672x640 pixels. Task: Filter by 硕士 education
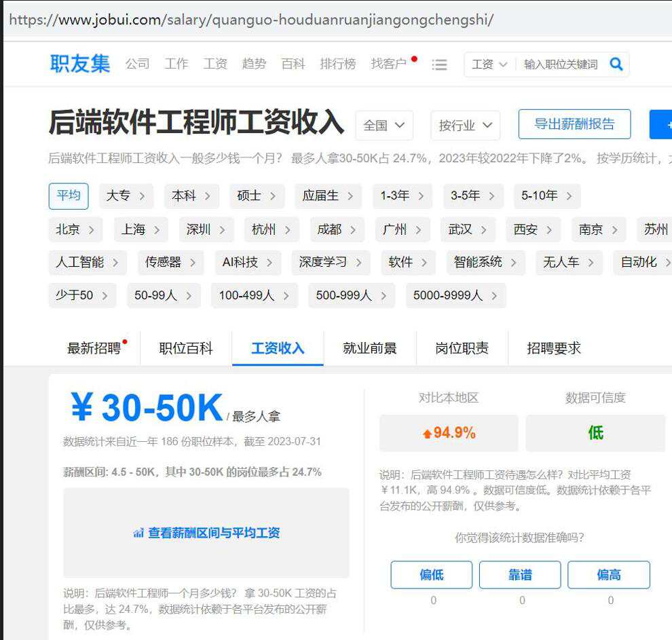(257, 196)
